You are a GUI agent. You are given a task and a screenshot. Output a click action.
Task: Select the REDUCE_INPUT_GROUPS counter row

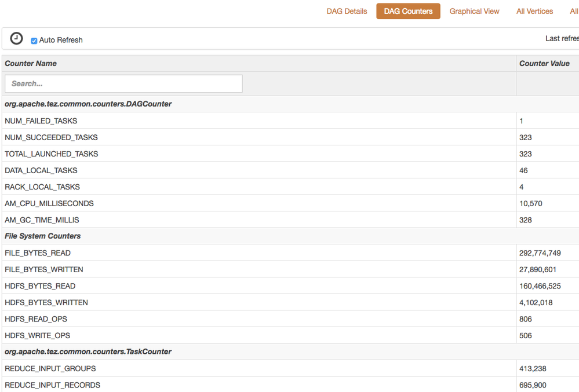point(50,369)
